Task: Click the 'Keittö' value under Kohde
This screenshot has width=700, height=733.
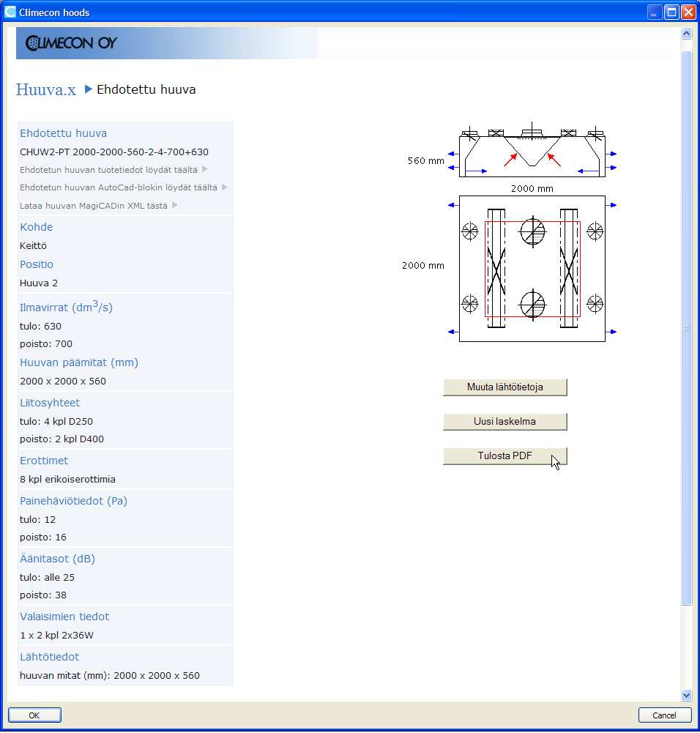Action: click(33, 245)
